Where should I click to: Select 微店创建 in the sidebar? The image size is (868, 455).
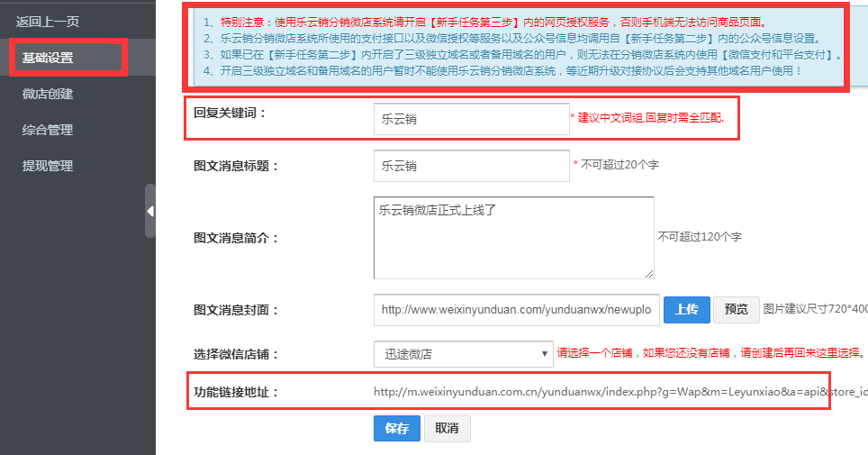(48, 94)
